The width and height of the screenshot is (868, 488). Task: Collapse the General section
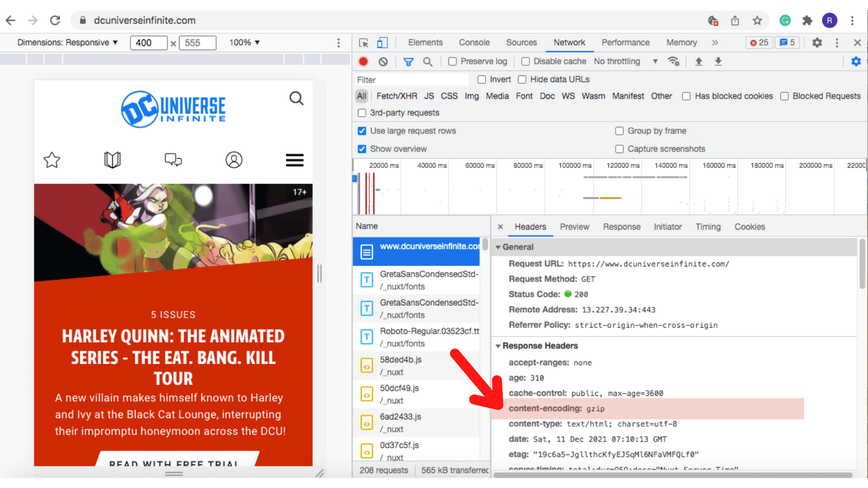(498, 247)
